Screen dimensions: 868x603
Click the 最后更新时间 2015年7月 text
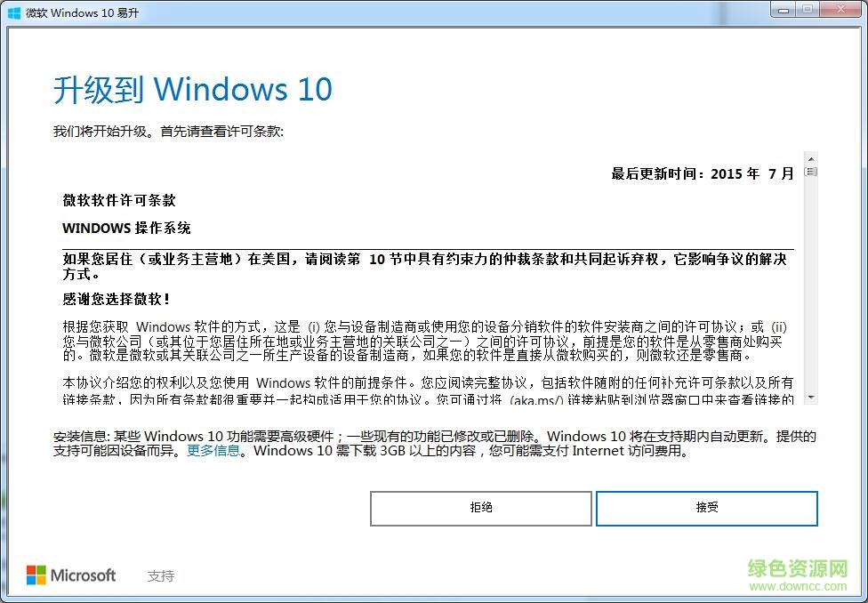pos(701,173)
